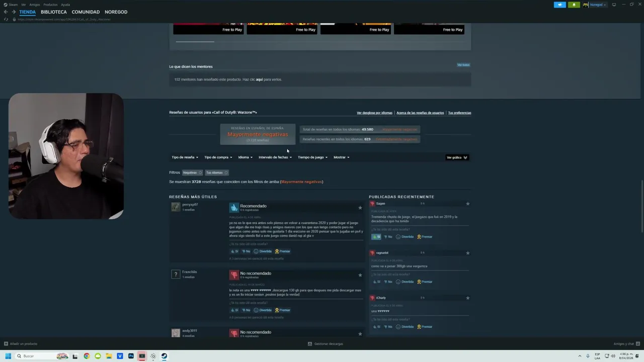This screenshot has width=644, height=362.
Task: Open Photoshop from the taskbar
Action: click(x=131, y=356)
